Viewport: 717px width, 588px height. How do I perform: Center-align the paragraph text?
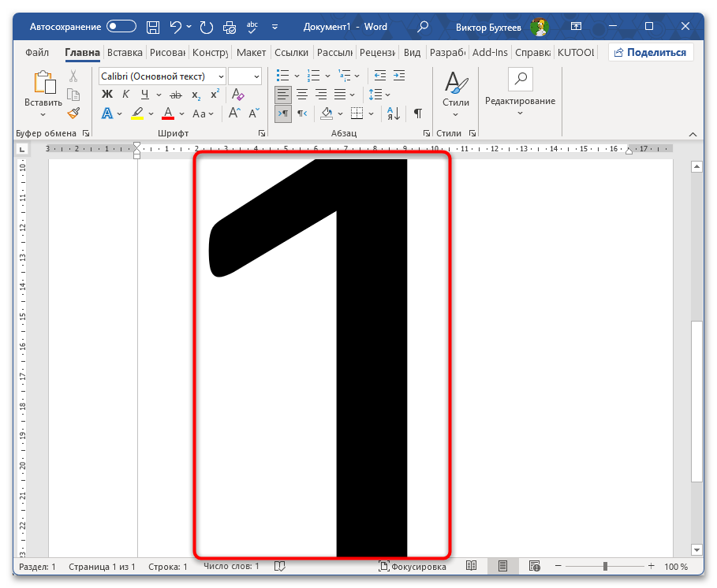click(301, 95)
